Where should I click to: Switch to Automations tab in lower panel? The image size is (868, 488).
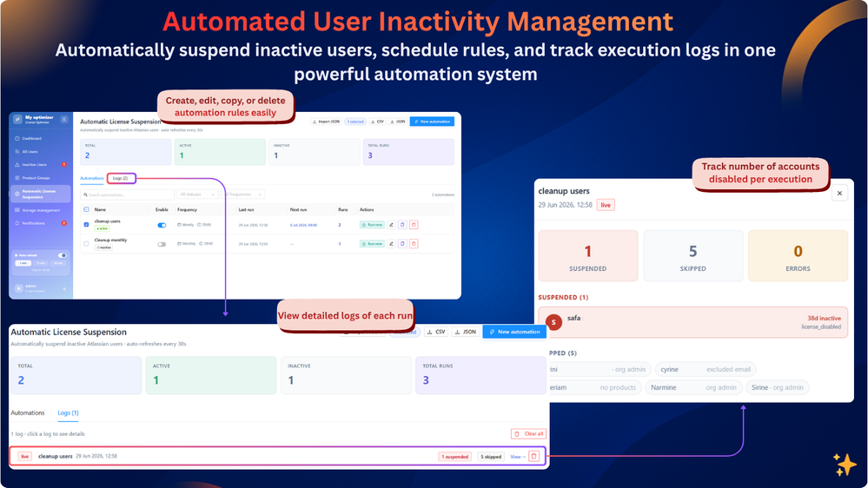28,412
